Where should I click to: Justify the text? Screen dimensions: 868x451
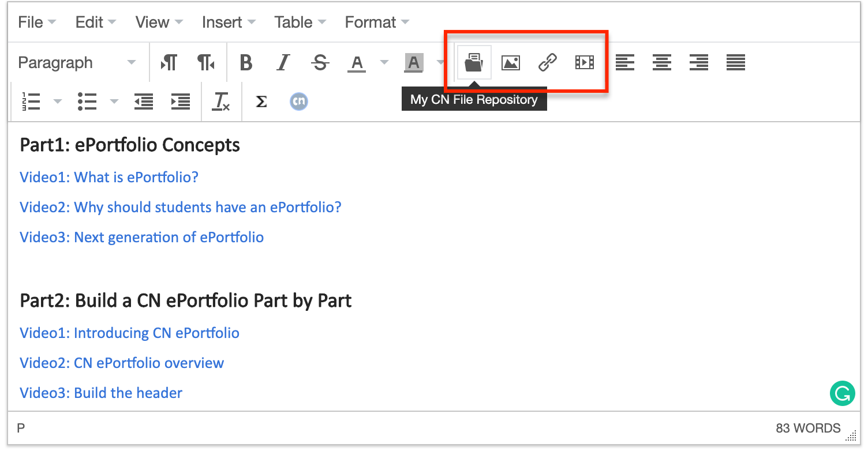736,62
